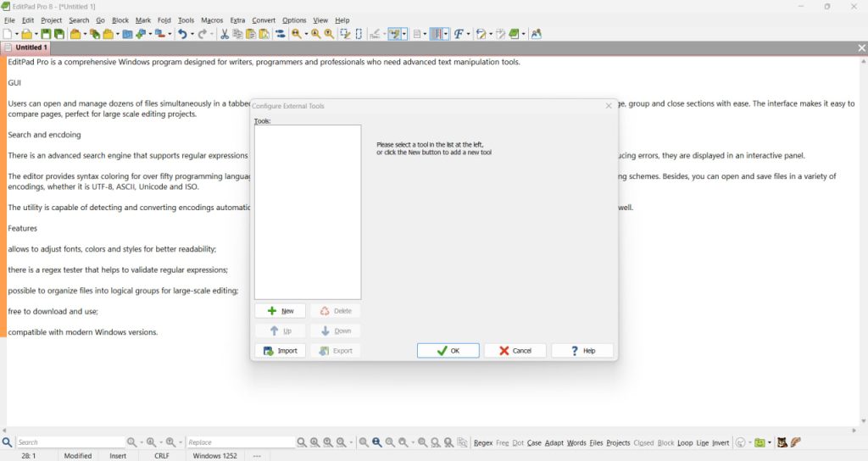
Task: Click the hand icon beside the owl
Action: [x=795, y=442]
